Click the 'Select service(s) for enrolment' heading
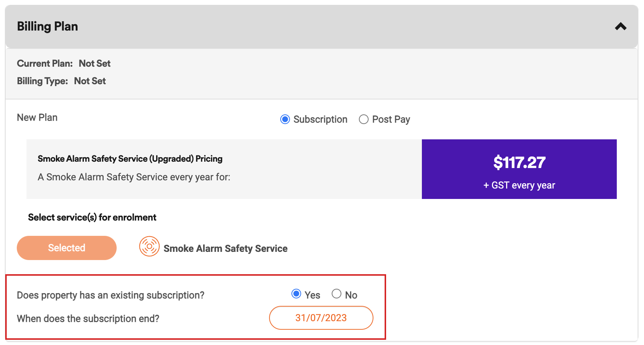644x345 pixels. click(92, 217)
